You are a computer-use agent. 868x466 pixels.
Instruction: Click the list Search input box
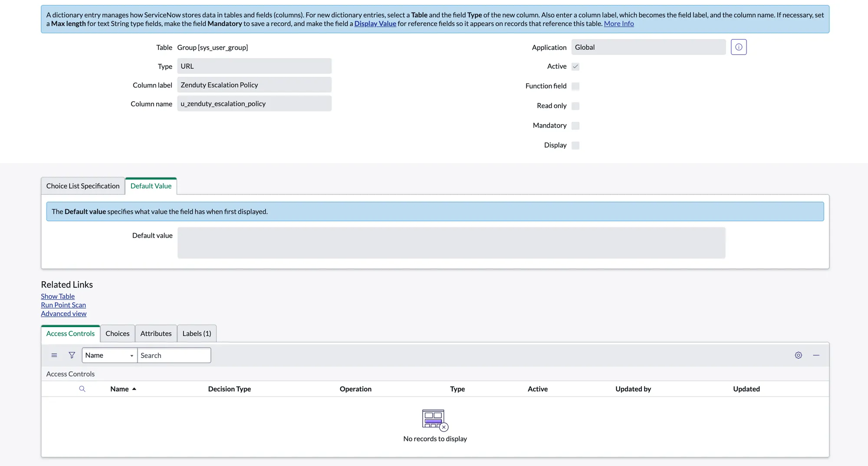click(x=174, y=355)
